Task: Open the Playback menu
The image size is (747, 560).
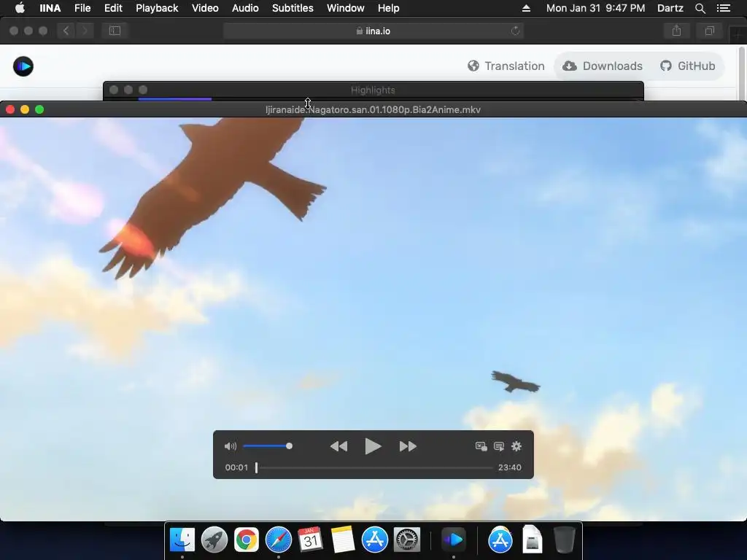Action: tap(157, 8)
